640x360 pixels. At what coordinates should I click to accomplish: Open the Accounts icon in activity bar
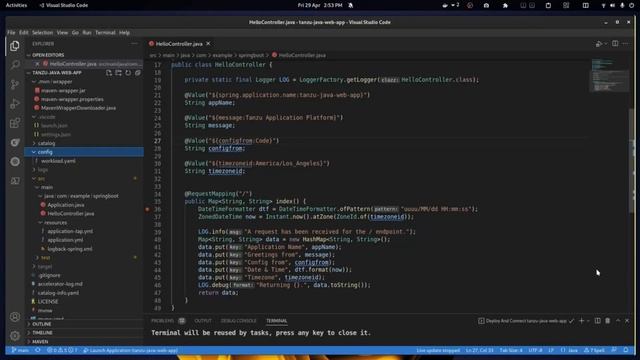coord(15,317)
